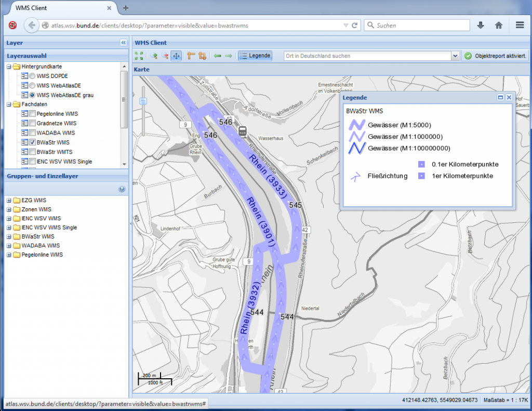Click the map zoom slider handle
Screen dimensions: 532x411
[143, 101]
